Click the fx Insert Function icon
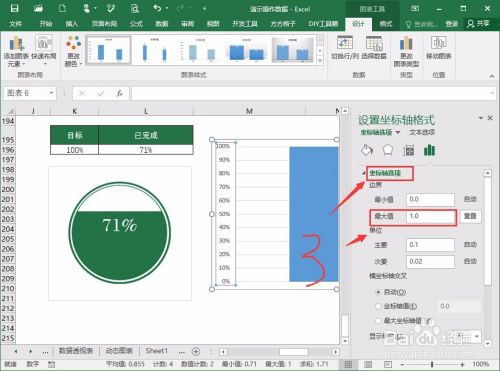500x371 pixels. tap(119, 93)
